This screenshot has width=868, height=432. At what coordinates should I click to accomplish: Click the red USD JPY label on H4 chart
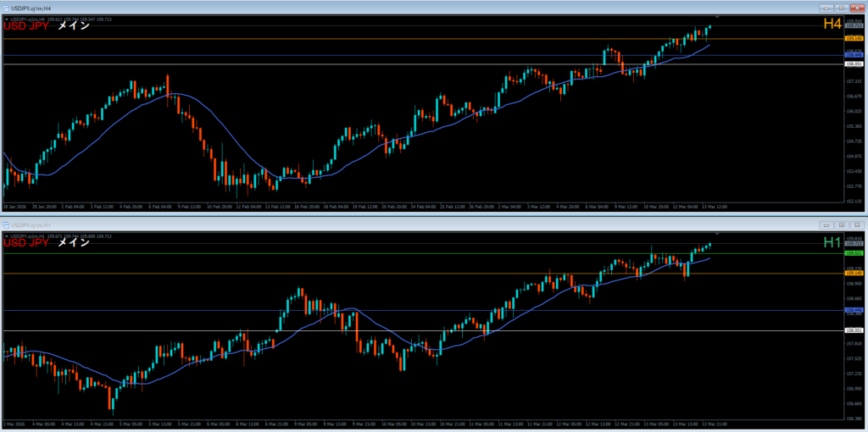pos(27,26)
